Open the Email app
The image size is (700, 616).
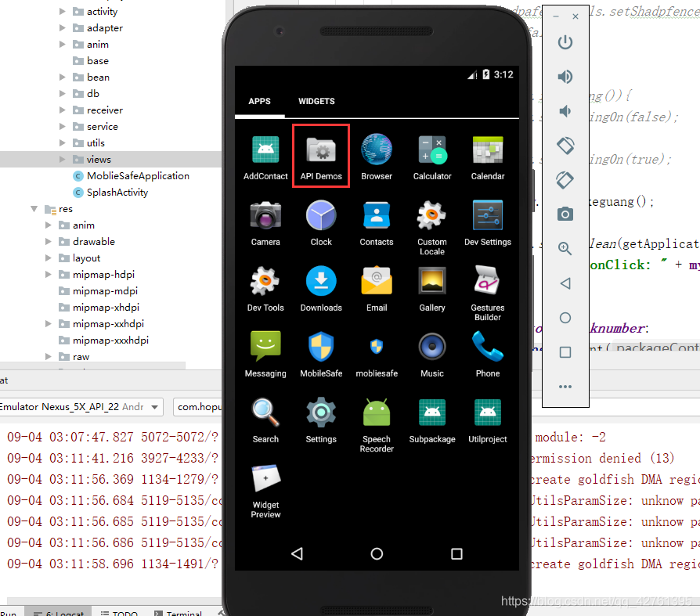tap(377, 289)
